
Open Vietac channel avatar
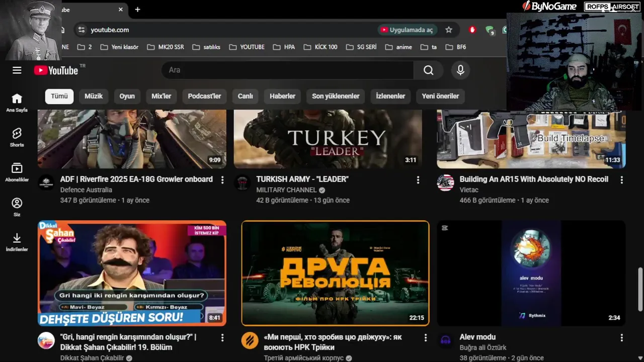coord(445,183)
